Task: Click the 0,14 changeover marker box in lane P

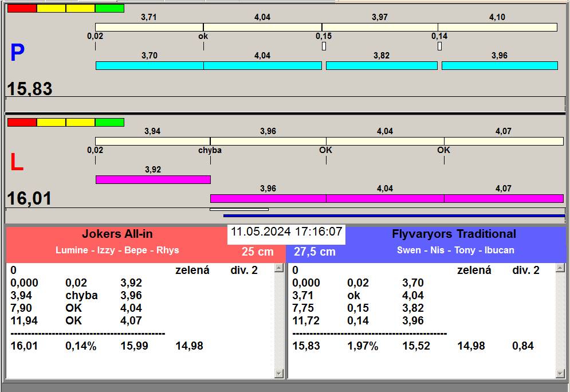Action: [439, 46]
